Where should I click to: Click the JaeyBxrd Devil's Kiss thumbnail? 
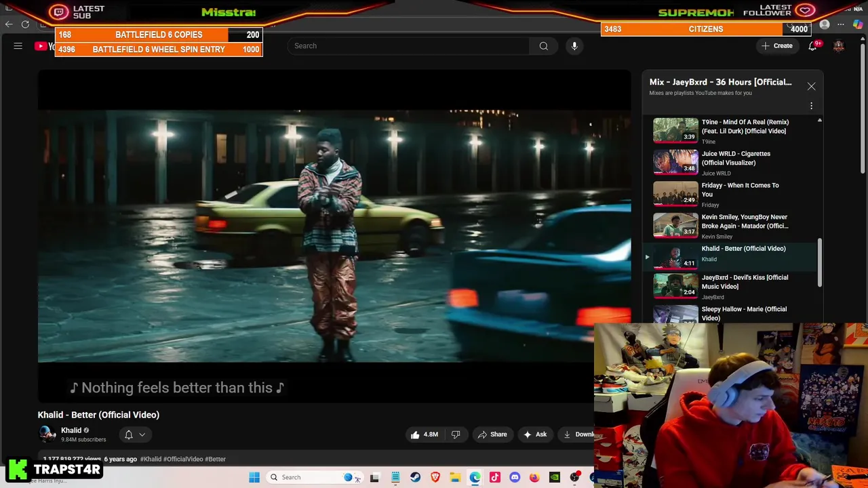click(x=675, y=286)
